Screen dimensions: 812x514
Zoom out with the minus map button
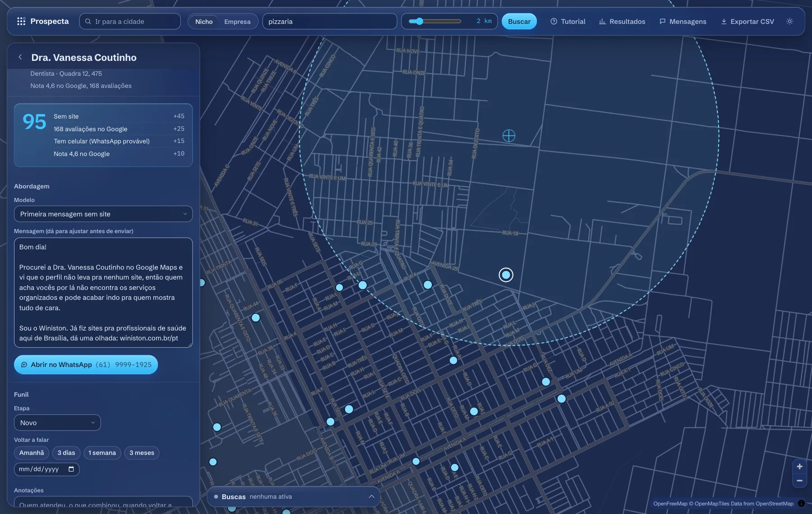[x=799, y=481]
